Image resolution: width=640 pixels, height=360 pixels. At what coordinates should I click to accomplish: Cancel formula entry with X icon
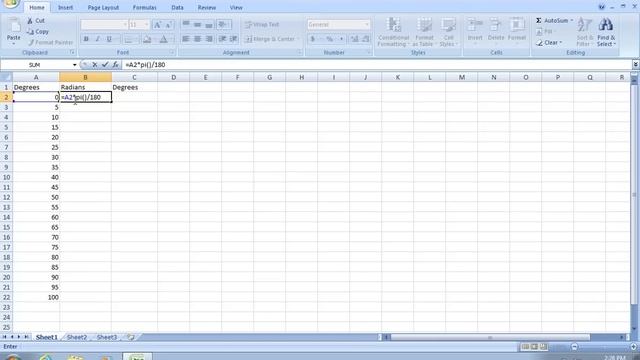[x=94, y=64]
